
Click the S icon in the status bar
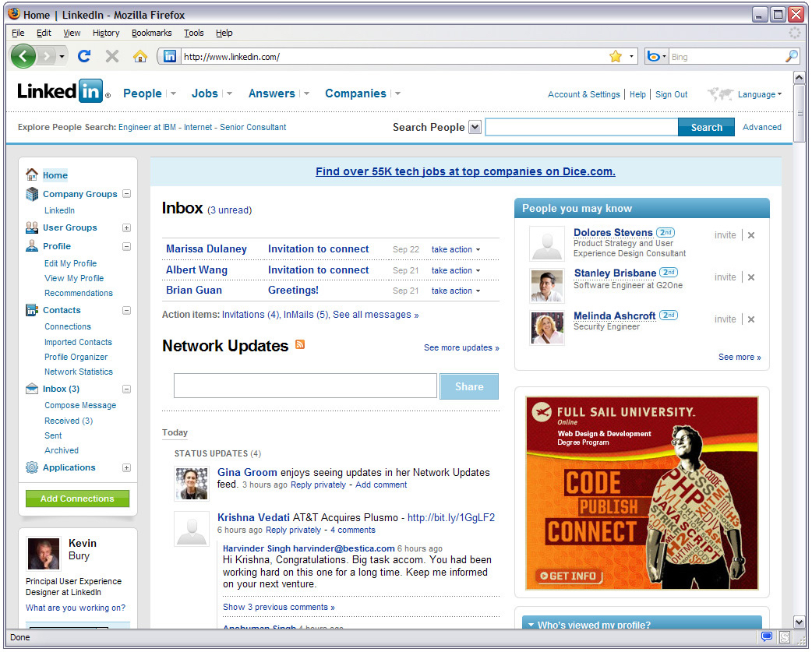point(785,636)
